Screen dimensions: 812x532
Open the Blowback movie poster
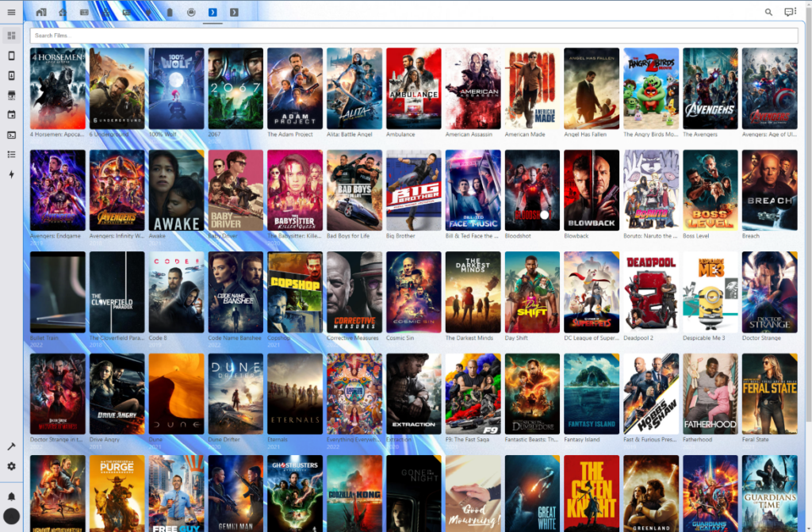click(x=592, y=190)
